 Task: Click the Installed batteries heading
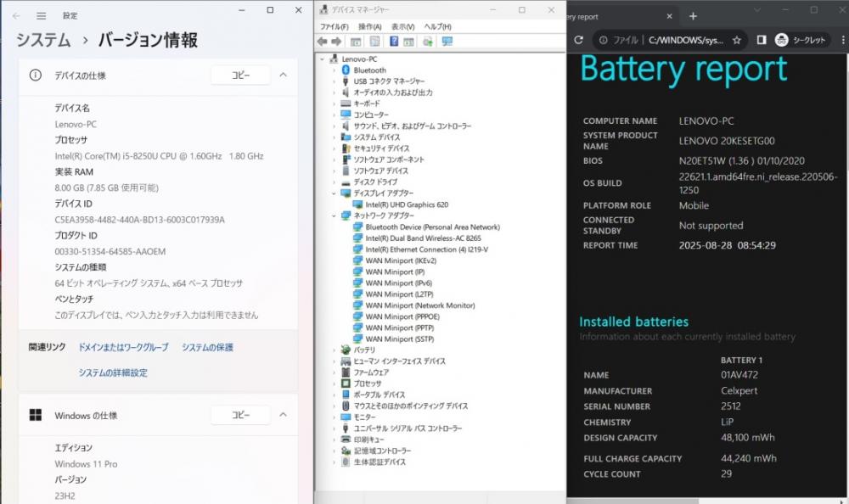pyautogui.click(x=633, y=322)
